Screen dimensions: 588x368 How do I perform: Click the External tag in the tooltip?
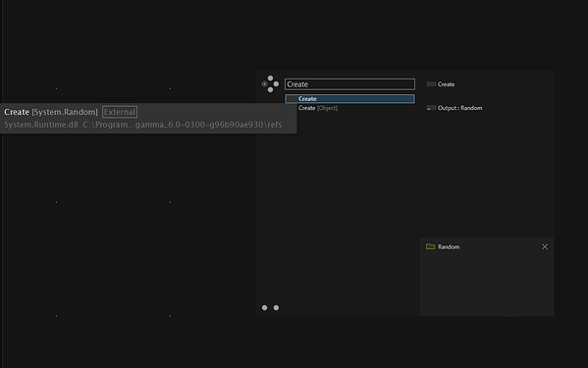click(x=120, y=112)
